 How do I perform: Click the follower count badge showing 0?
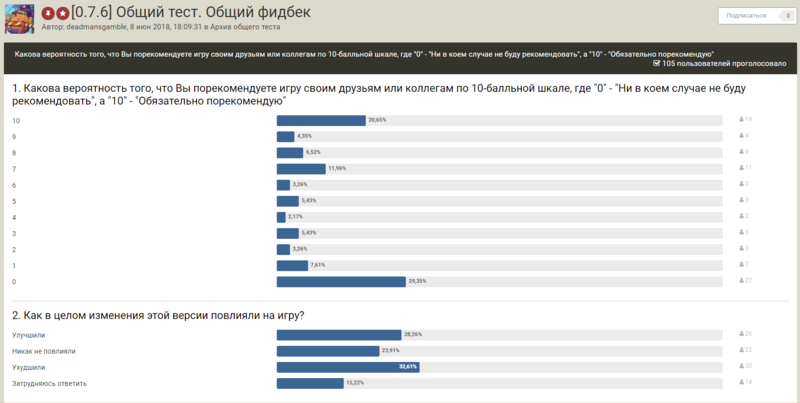pos(787,16)
